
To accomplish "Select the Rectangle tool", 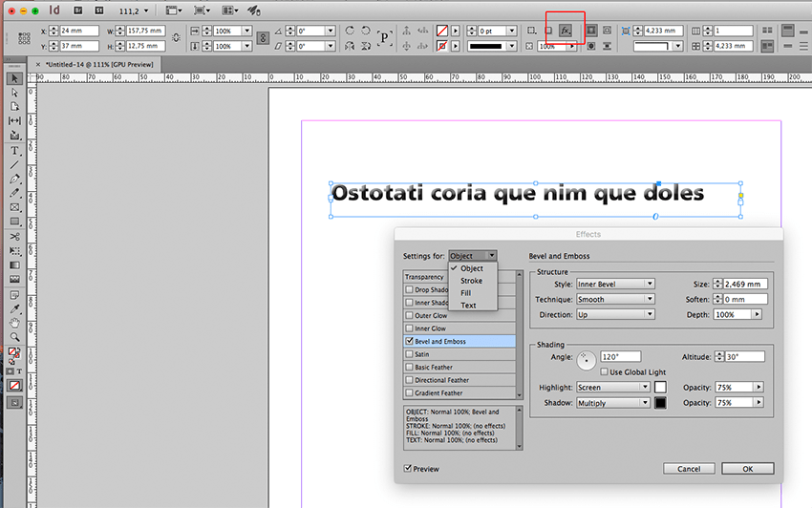I will coord(14,222).
